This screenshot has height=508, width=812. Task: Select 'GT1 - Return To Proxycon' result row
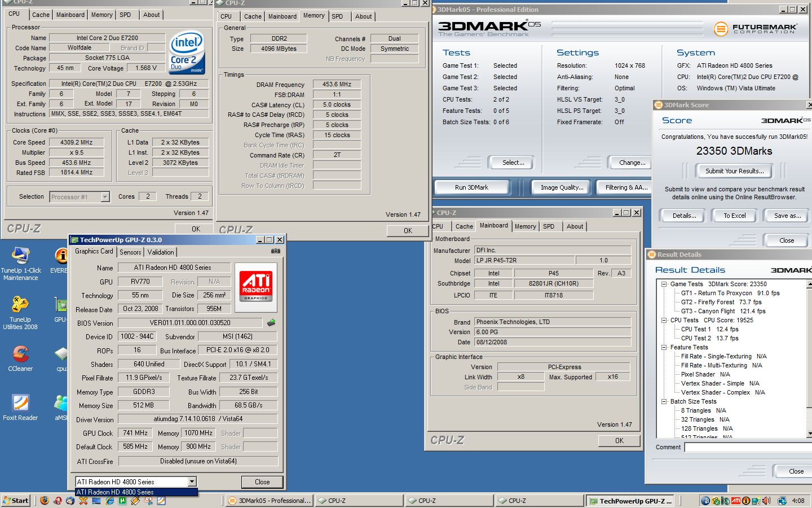tap(730, 293)
